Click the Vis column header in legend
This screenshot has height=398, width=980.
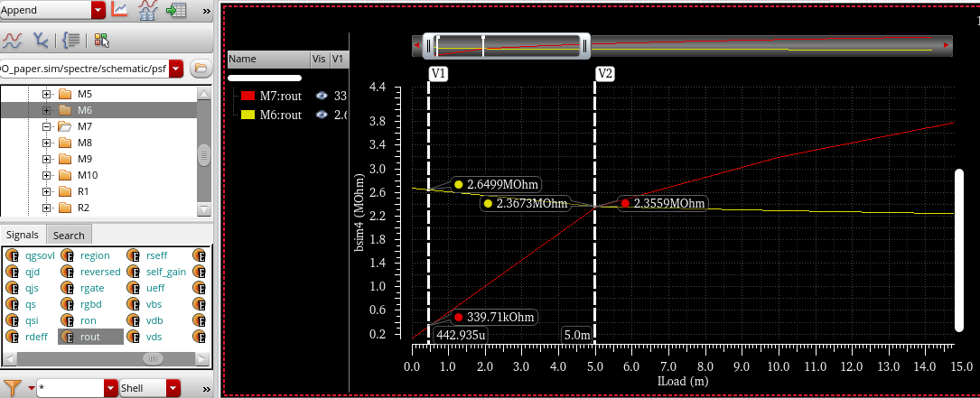coord(319,59)
